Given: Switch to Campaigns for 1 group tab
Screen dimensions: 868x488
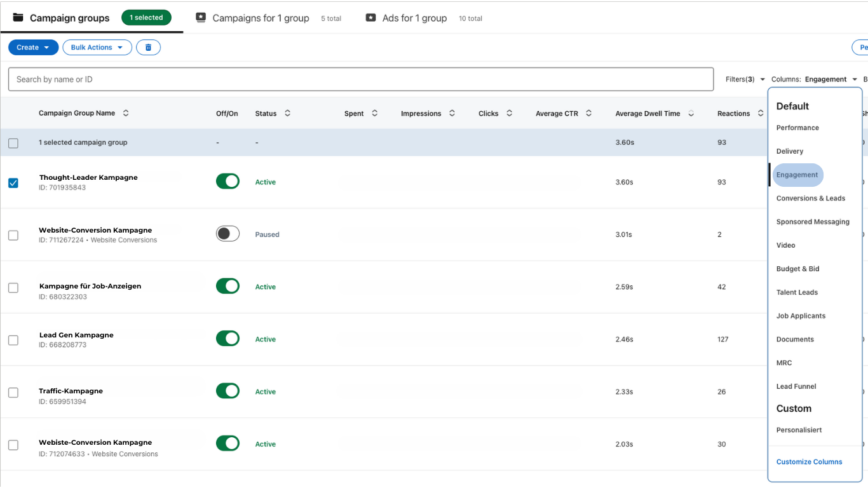Looking at the screenshot, I should click(x=261, y=18).
